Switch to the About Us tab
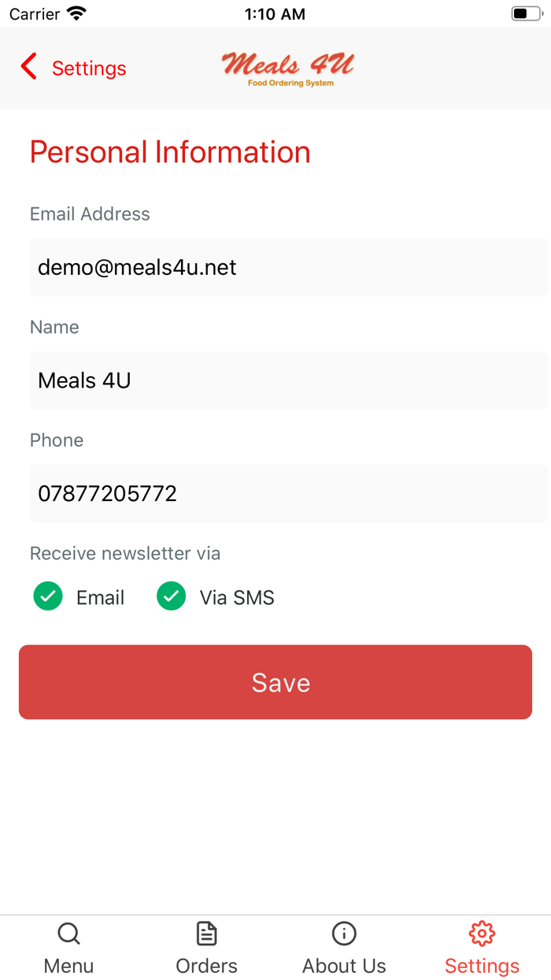 tap(344, 948)
